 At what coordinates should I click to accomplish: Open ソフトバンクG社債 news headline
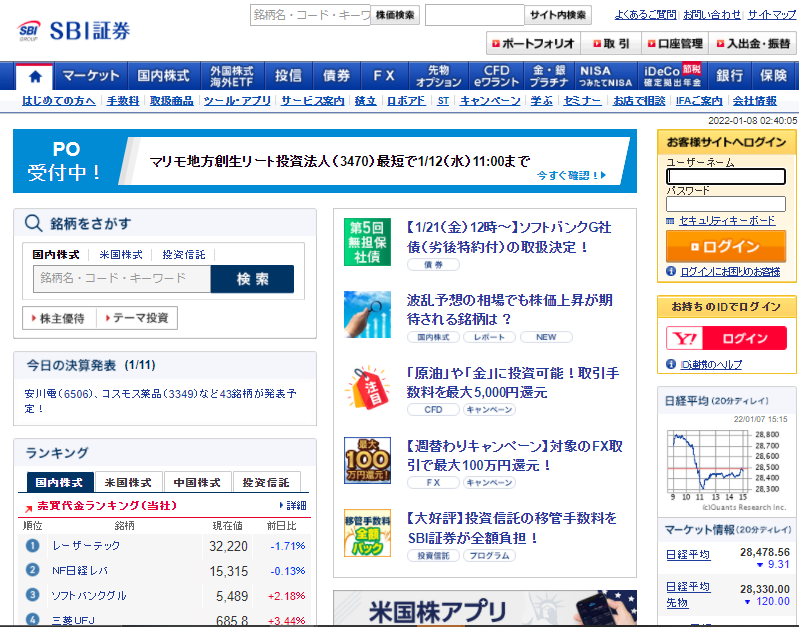point(510,237)
